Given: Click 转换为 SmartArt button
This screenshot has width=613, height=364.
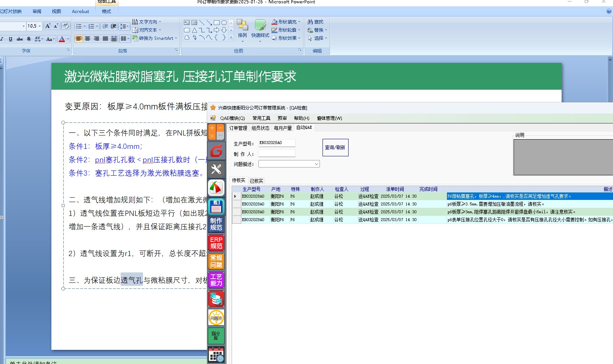Looking at the screenshot, I should pyautogui.click(x=155, y=38).
